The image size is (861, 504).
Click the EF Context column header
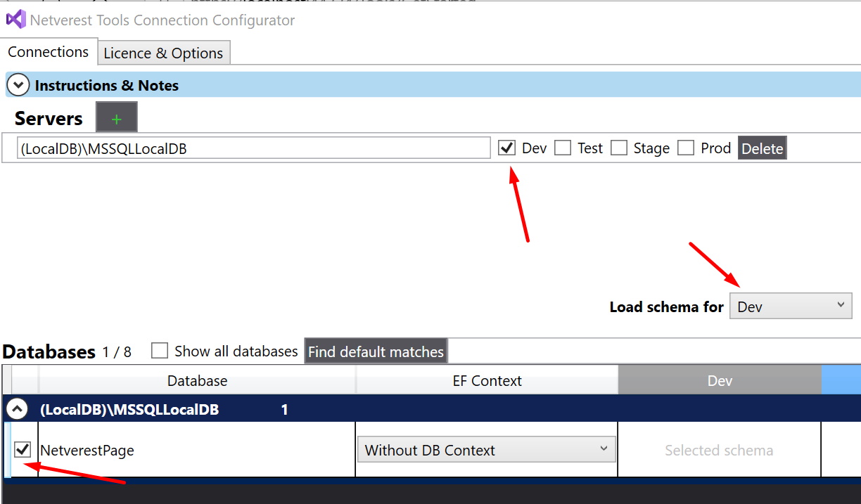point(487,381)
